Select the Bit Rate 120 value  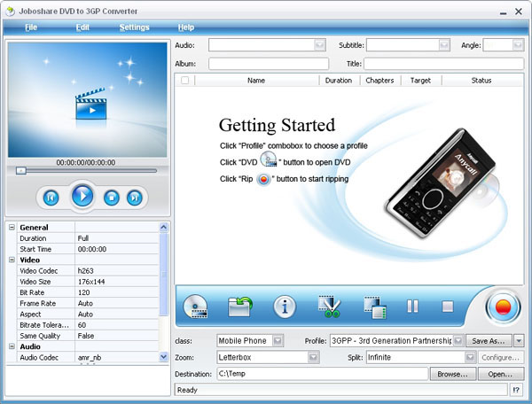117,292
